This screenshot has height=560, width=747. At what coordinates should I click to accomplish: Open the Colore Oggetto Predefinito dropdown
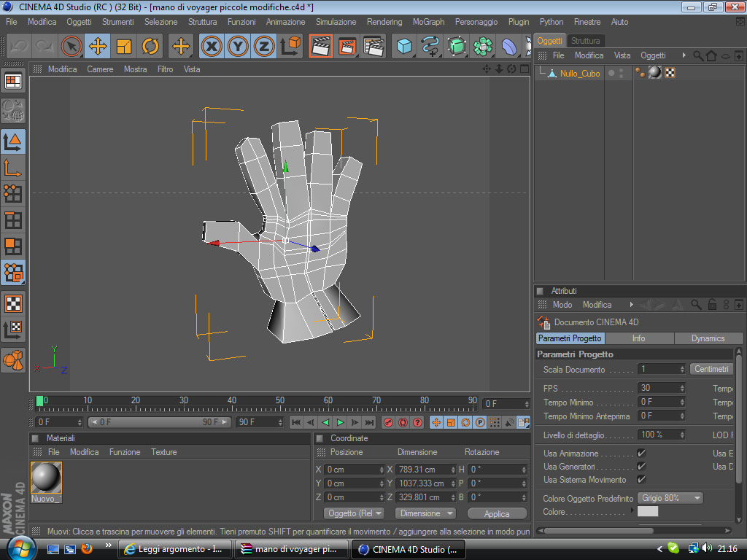click(670, 498)
